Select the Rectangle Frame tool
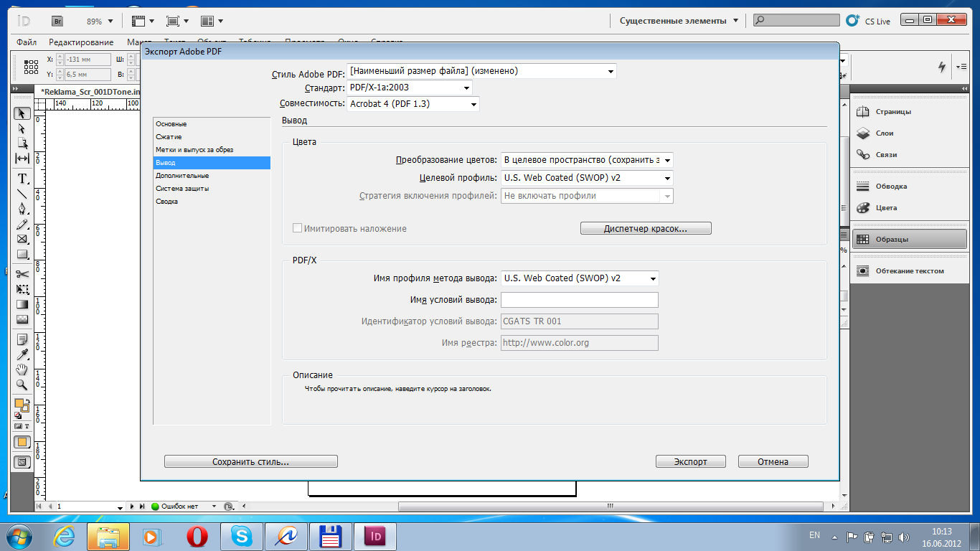980x551 pixels. [x=22, y=239]
